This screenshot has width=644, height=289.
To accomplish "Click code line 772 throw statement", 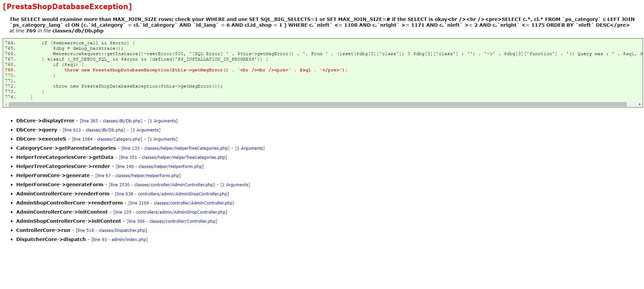I will tap(138, 86).
